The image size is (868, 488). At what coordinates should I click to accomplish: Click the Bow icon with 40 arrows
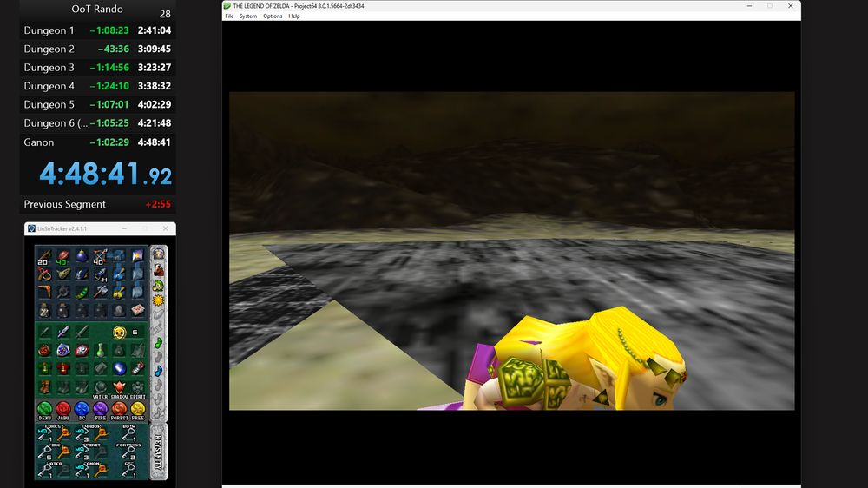[x=100, y=256]
